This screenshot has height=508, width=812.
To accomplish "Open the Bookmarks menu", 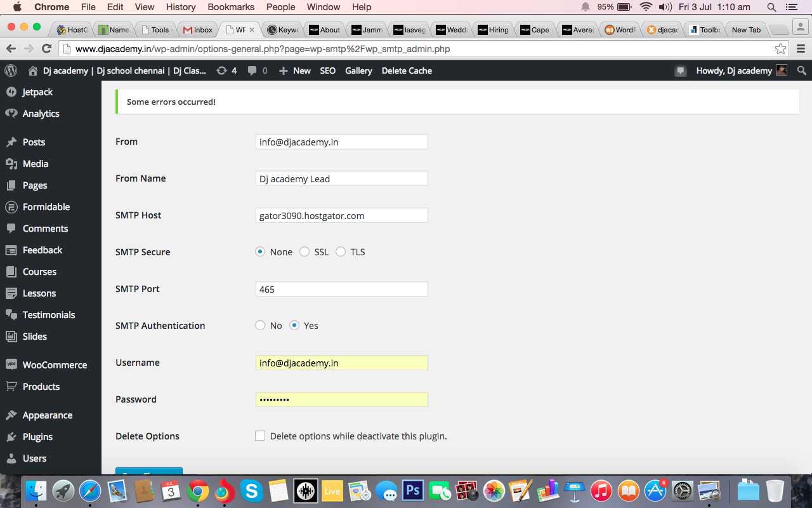I will click(231, 7).
